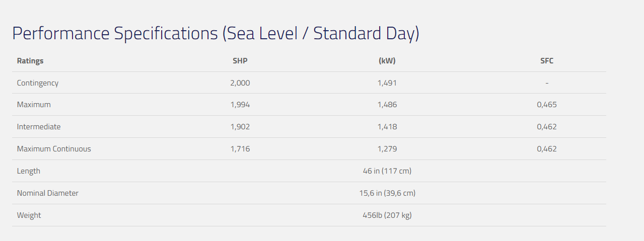This screenshot has width=644, height=241.
Task: Select the (kW) column header
Action: 387,61
